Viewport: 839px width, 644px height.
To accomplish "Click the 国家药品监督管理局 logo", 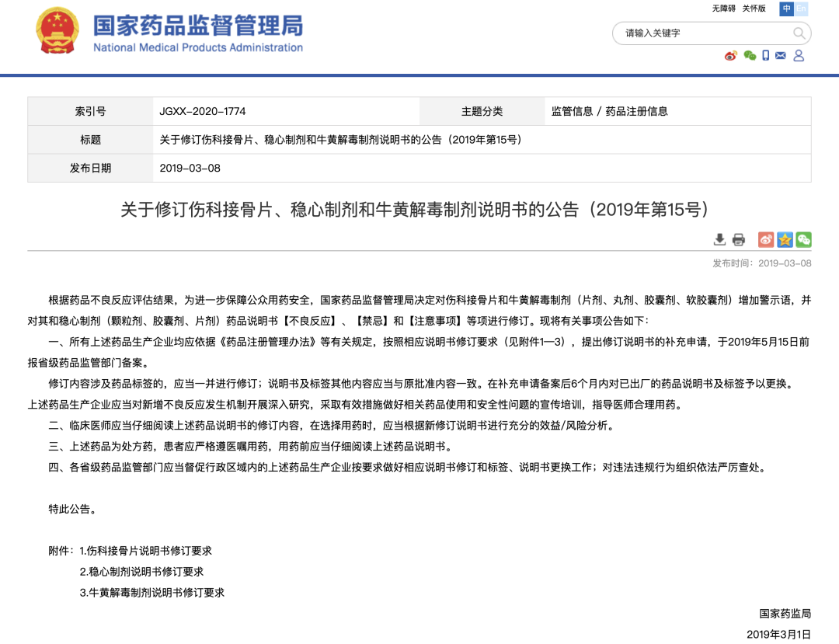I will [x=169, y=32].
